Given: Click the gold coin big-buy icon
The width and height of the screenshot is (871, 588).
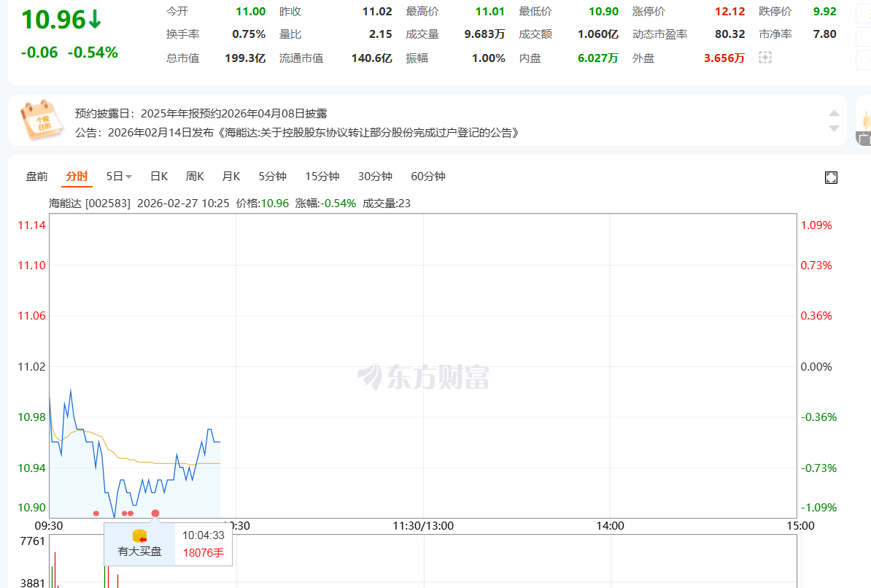Looking at the screenshot, I should 139,536.
